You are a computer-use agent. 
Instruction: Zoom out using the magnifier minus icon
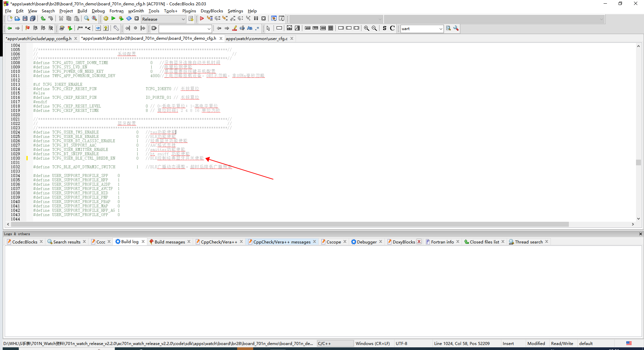[374, 28]
